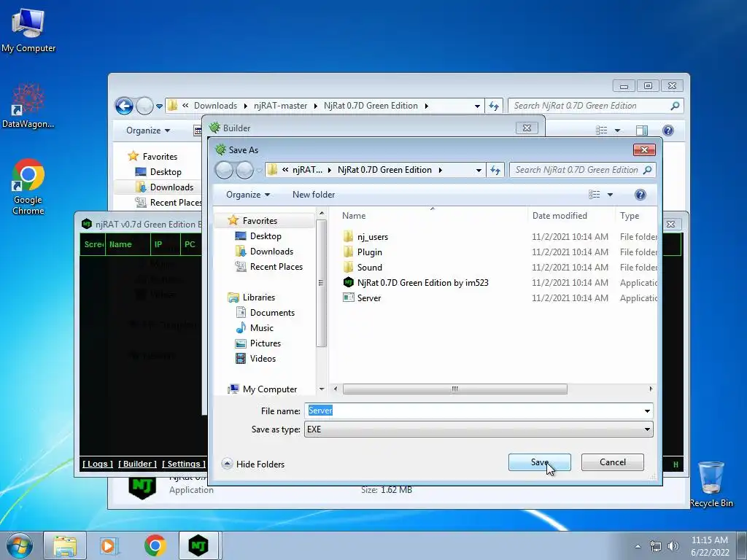Click search box in Save As dialog
Screen dimensions: 747x560
pos(582,169)
